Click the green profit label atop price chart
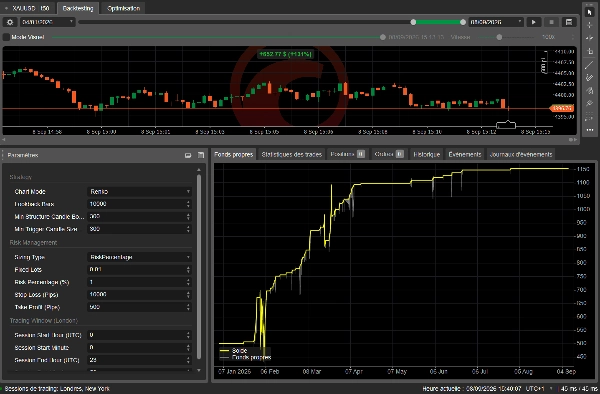The image size is (600, 394). pyautogui.click(x=285, y=54)
